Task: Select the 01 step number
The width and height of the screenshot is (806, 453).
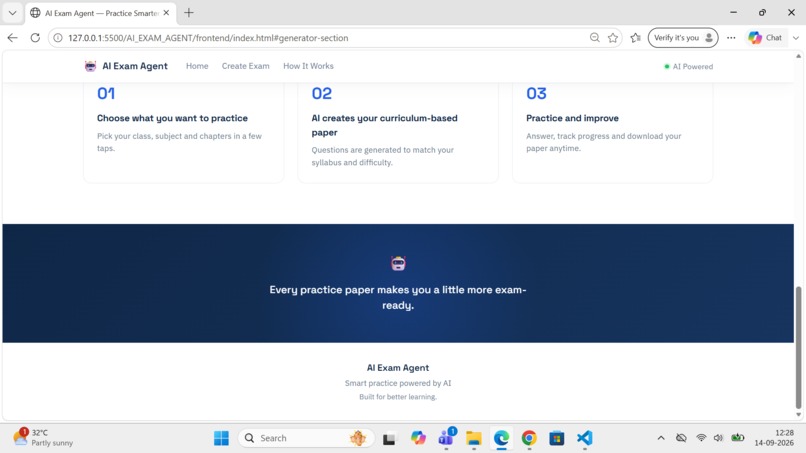Action: pyautogui.click(x=106, y=93)
